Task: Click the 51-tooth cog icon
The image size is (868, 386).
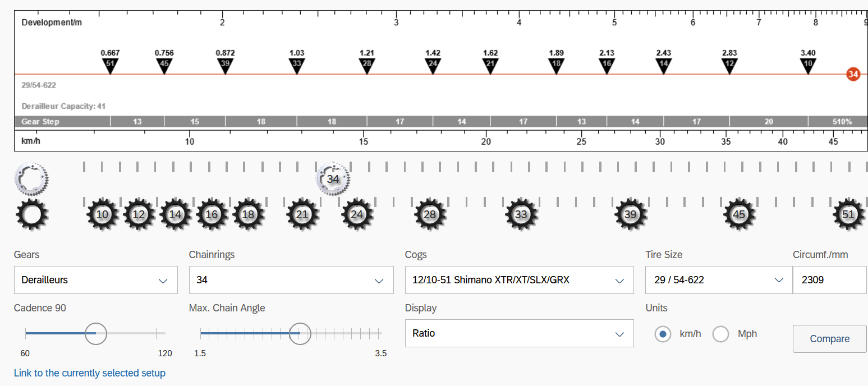Action: coord(848,214)
